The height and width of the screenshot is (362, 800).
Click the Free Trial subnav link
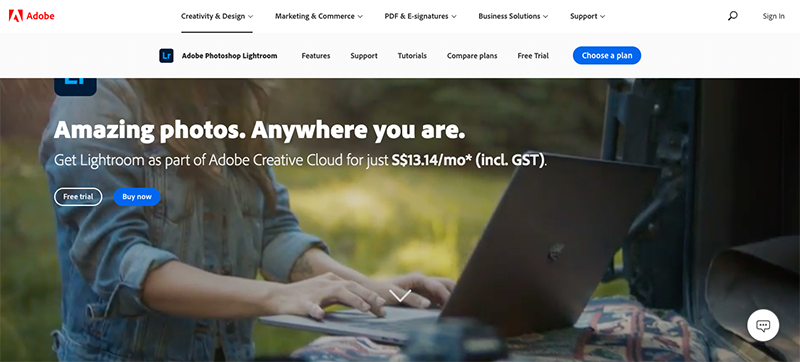click(533, 56)
